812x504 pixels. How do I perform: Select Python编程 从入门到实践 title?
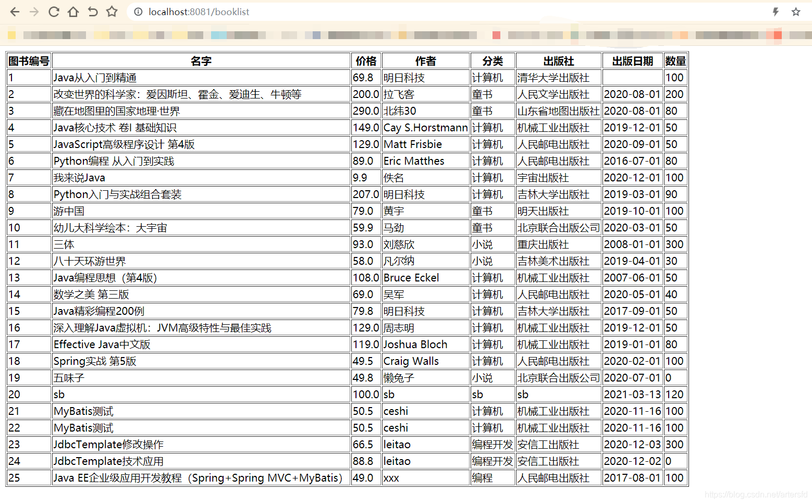pos(114,161)
